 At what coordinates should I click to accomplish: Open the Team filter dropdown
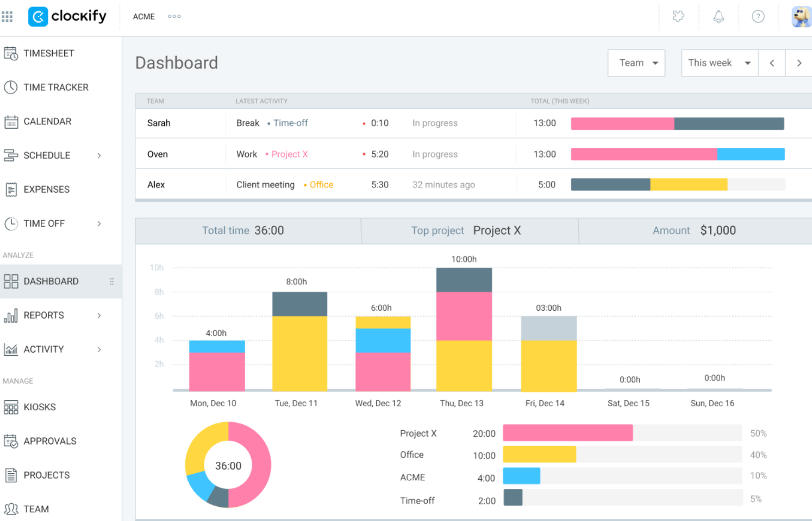(x=636, y=63)
